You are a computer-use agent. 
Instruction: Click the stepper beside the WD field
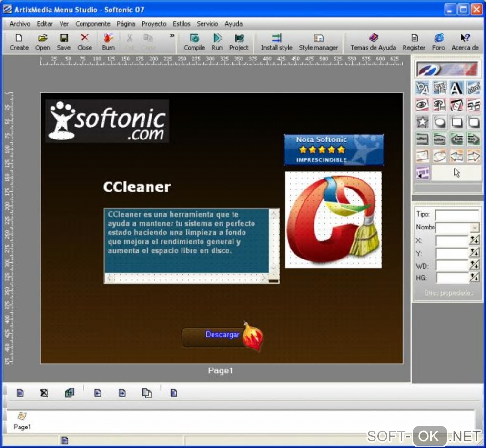pos(474,265)
